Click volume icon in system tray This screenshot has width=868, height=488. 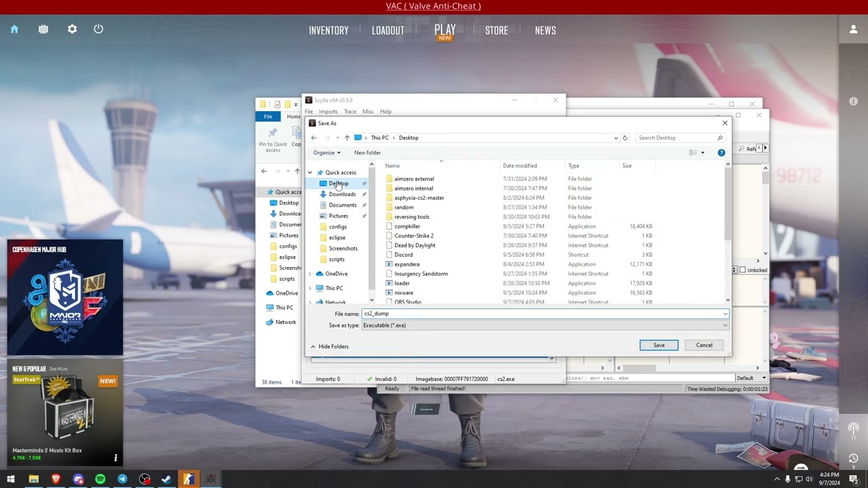coord(808,479)
